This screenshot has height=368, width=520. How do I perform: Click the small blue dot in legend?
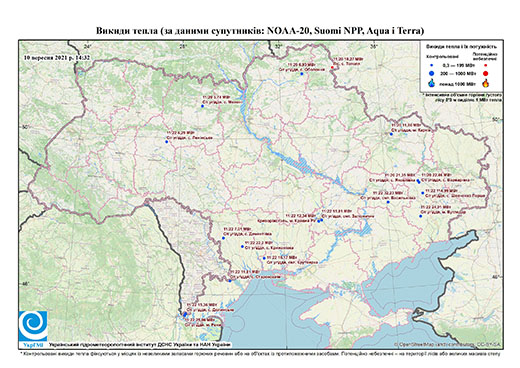click(x=432, y=65)
